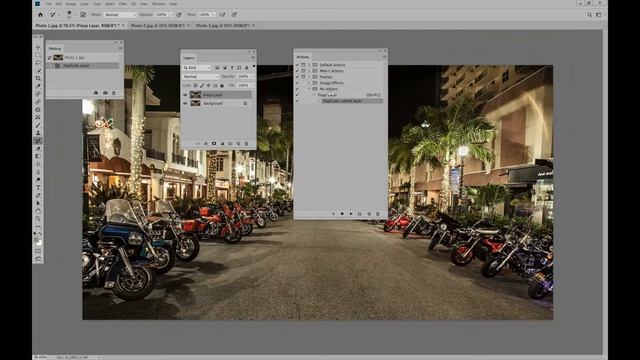Expand the Frames action set

tap(309, 77)
